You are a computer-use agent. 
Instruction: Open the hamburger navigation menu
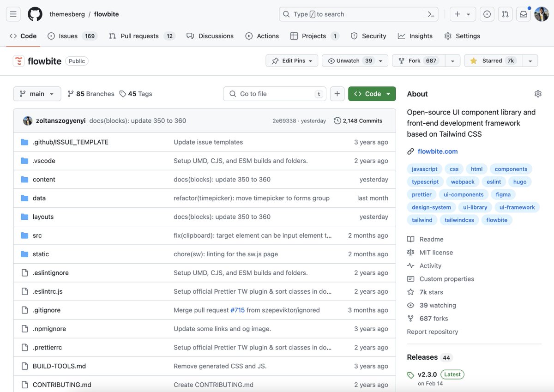tap(13, 14)
